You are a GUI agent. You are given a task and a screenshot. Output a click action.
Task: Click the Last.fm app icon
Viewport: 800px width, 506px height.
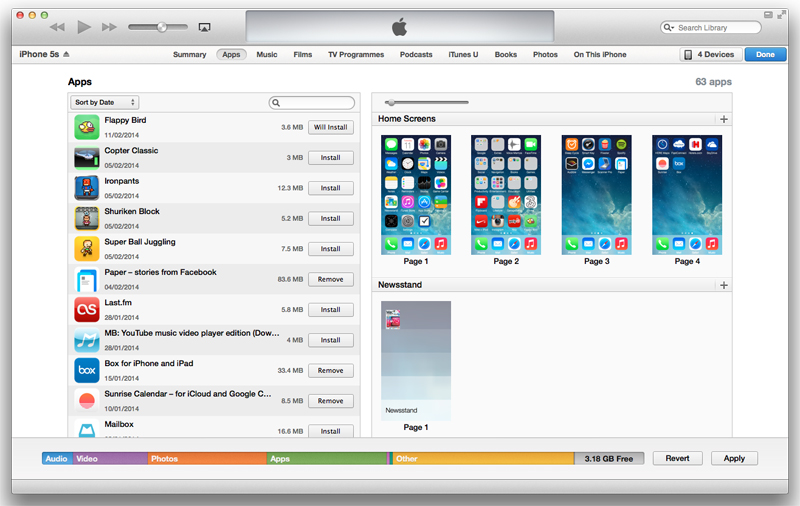click(x=87, y=310)
